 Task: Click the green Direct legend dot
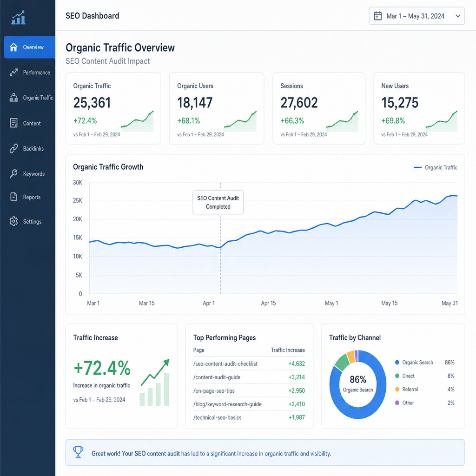pyautogui.click(x=397, y=376)
